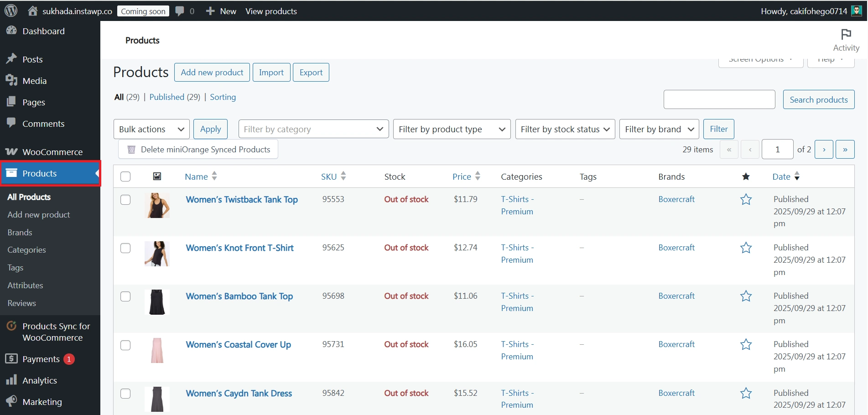Click the product search input field
Viewport: 868px width, 415px height.
pos(719,99)
